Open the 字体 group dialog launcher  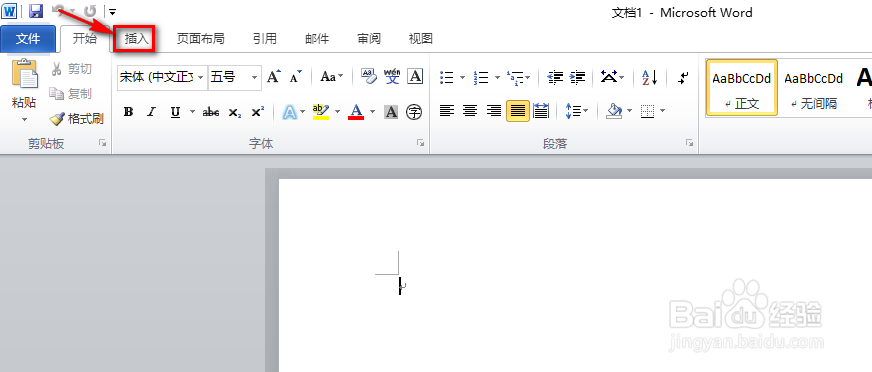pyautogui.click(x=420, y=143)
